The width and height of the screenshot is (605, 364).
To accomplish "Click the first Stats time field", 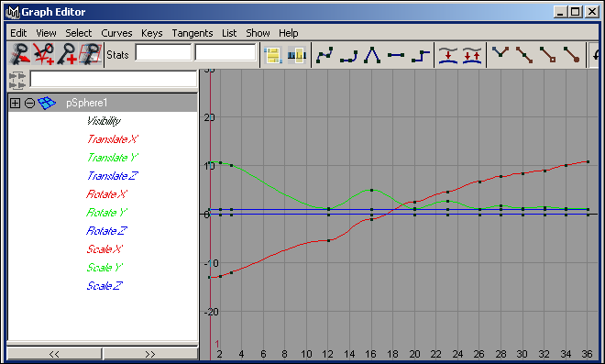I will [x=163, y=52].
